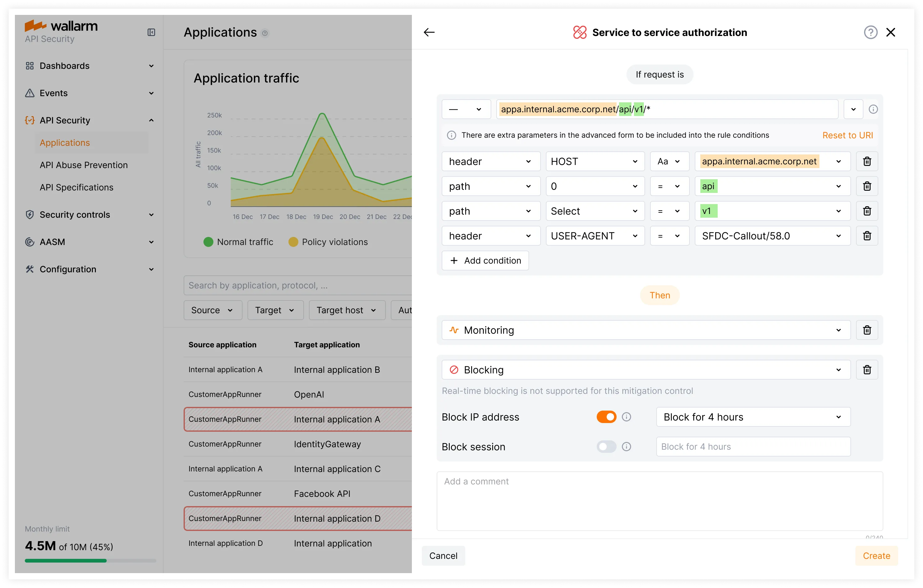Click the Create button

[x=876, y=556]
